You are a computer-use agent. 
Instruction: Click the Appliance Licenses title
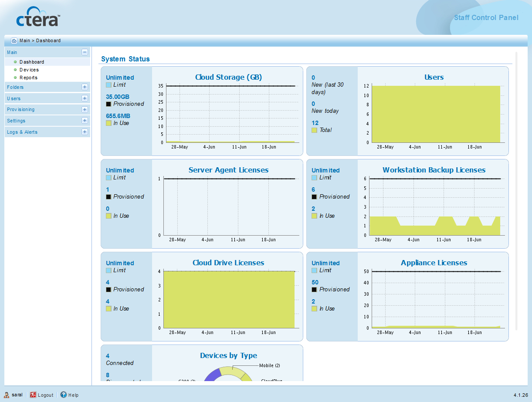click(x=434, y=263)
